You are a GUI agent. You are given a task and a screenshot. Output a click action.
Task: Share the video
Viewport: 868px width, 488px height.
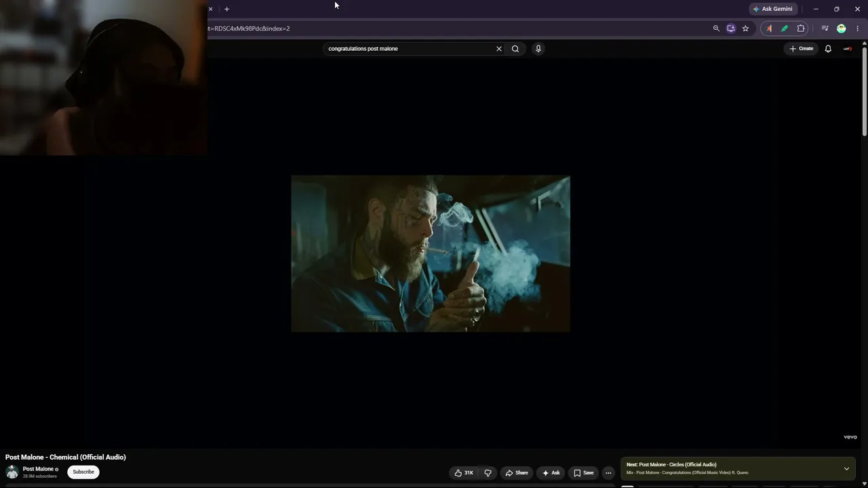517,473
